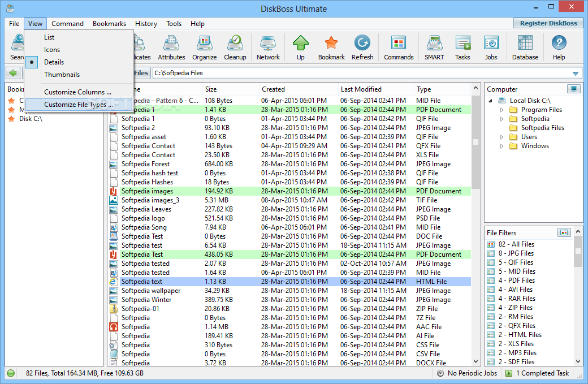Open the SMART disk monitor
Viewport: 588px width, 384px height.
pyautogui.click(x=434, y=48)
